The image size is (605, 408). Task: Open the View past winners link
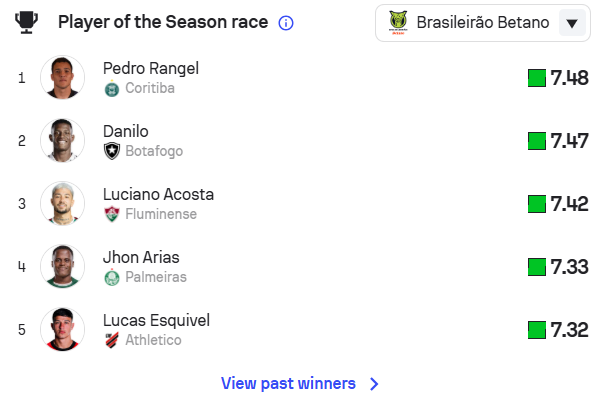tap(288, 383)
